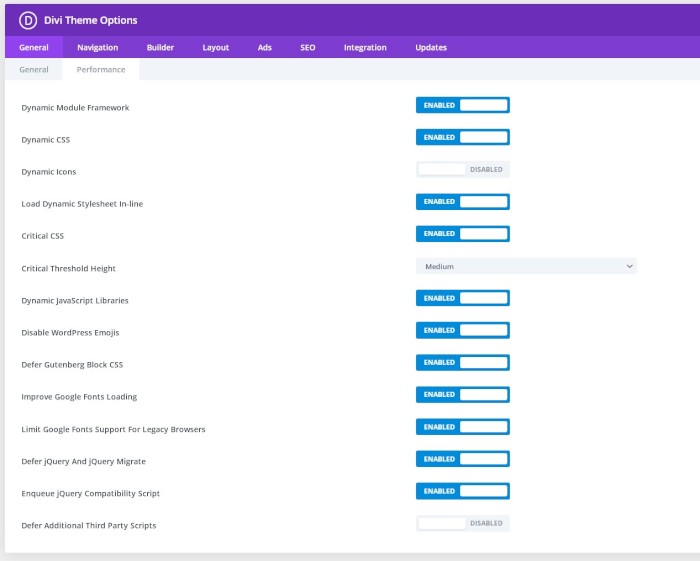Image resolution: width=700 pixels, height=561 pixels.
Task: Click the Critical CSS label
Action: pyautogui.click(x=42, y=236)
